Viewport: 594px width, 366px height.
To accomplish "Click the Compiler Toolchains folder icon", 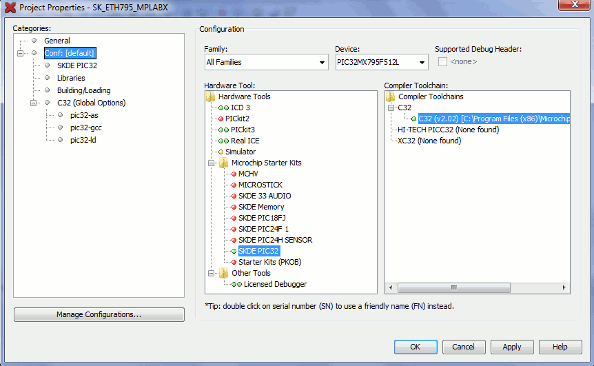I will click(391, 96).
